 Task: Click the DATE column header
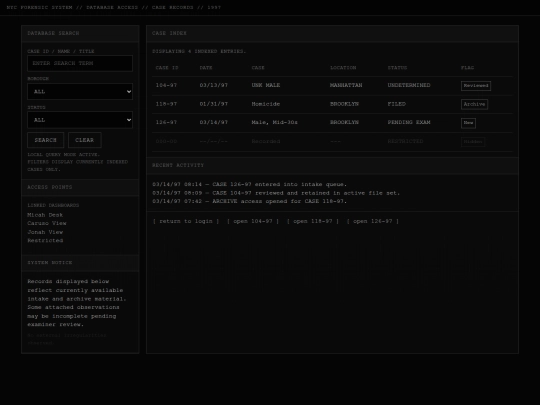tap(206, 68)
